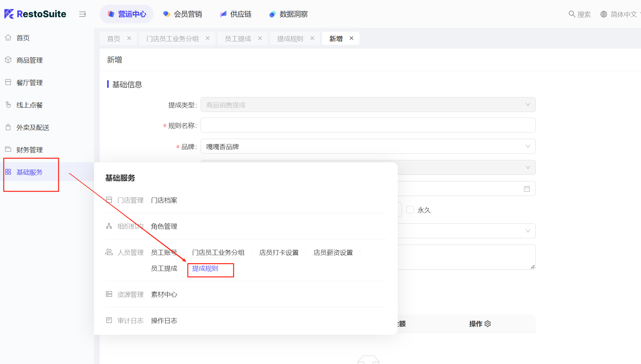Close the 门店员工业务分组 page tab
The height and width of the screenshot is (364, 641).
(x=207, y=38)
